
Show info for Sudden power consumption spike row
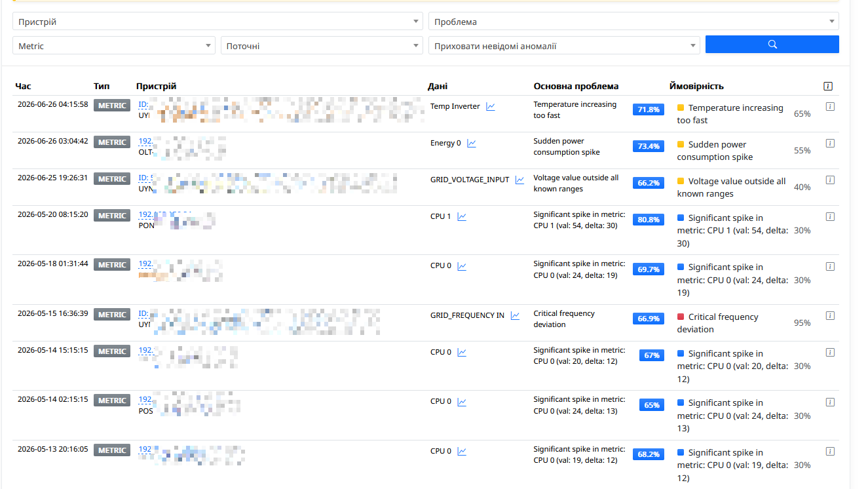point(830,143)
